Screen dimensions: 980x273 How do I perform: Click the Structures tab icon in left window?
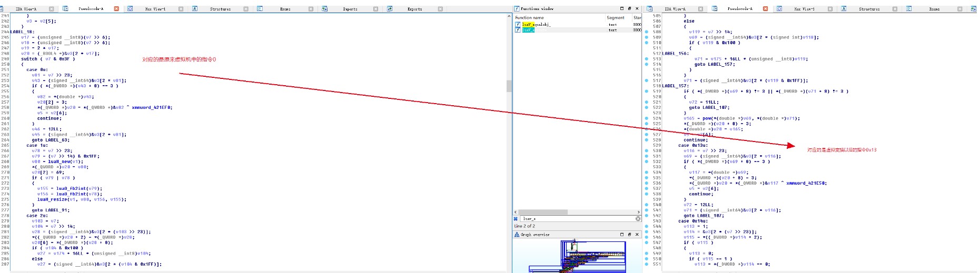tap(195, 9)
